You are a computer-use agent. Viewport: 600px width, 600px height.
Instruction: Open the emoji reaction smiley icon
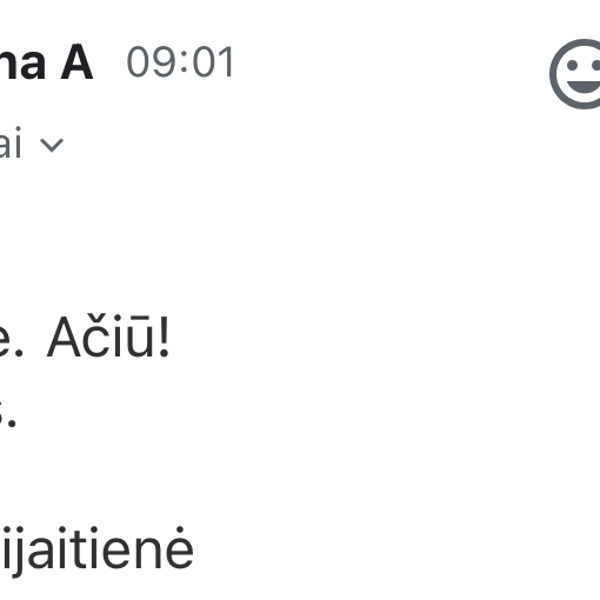578,74
